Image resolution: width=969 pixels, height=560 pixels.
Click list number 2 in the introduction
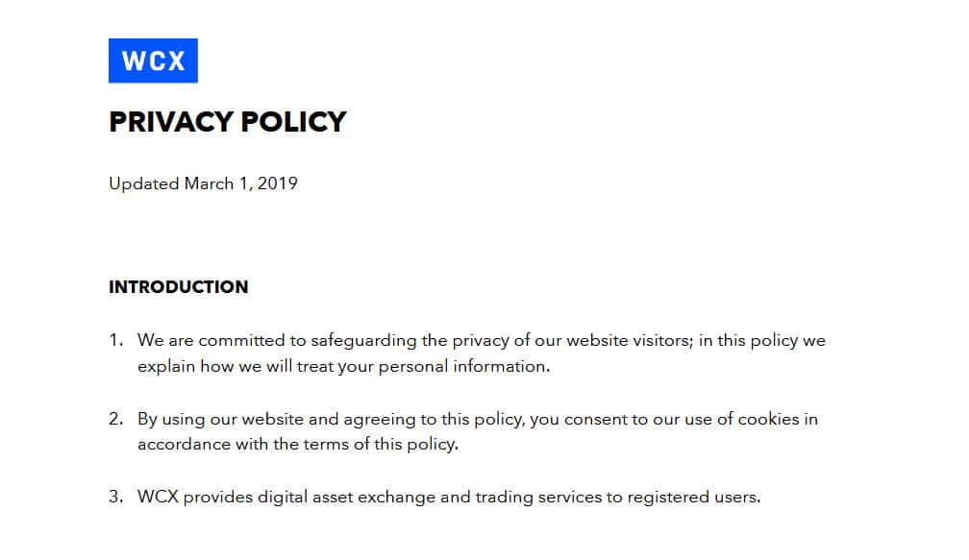(115, 419)
